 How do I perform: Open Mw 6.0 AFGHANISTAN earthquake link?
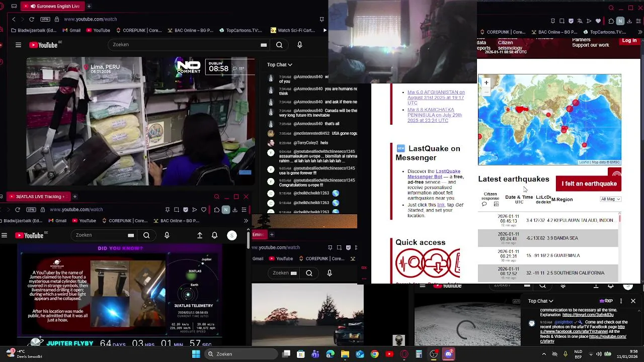436,98
